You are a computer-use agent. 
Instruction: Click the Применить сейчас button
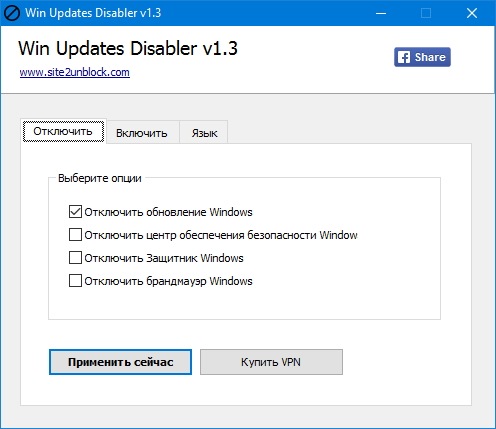coord(120,362)
